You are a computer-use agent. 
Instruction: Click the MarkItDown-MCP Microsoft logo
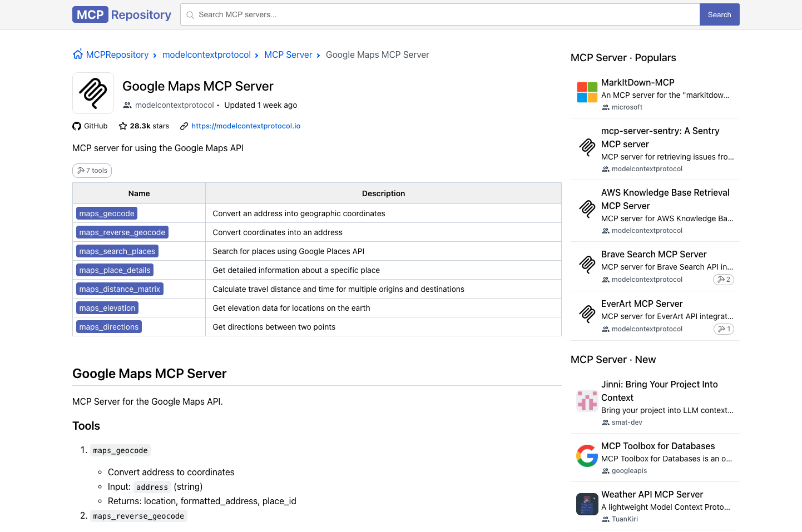[x=587, y=92]
